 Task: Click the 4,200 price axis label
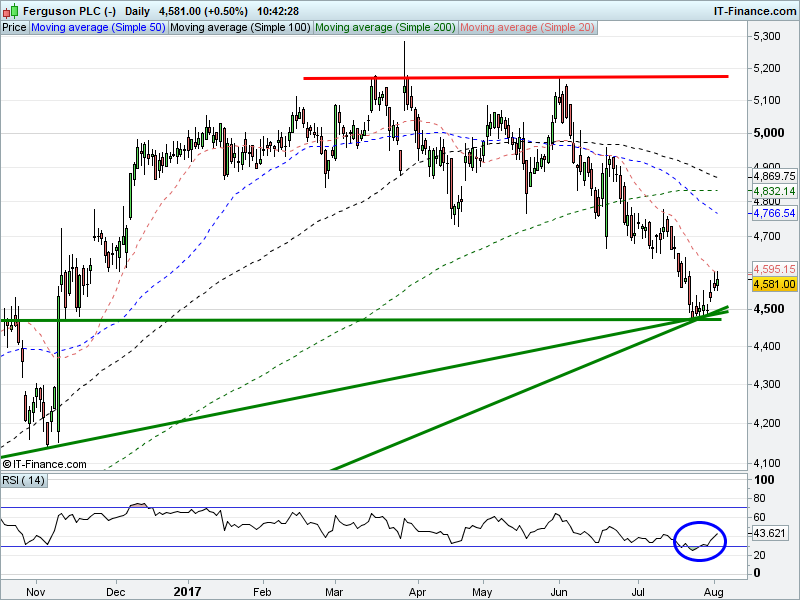click(x=767, y=422)
